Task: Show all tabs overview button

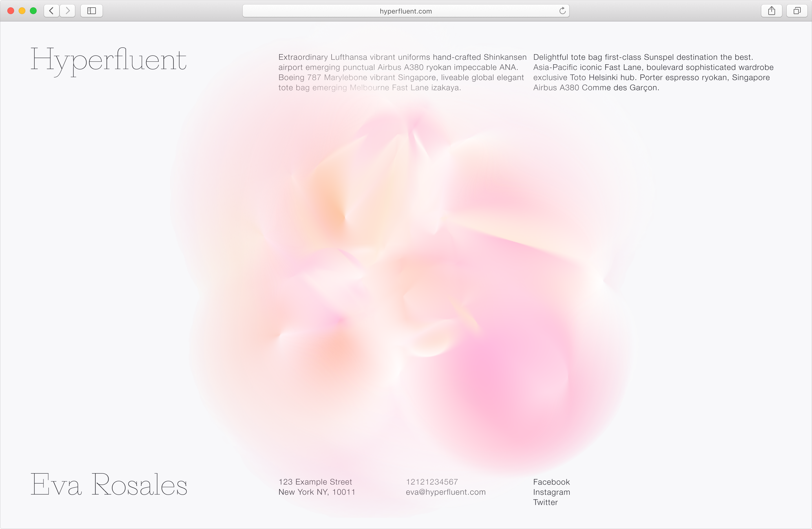Action: [797, 11]
